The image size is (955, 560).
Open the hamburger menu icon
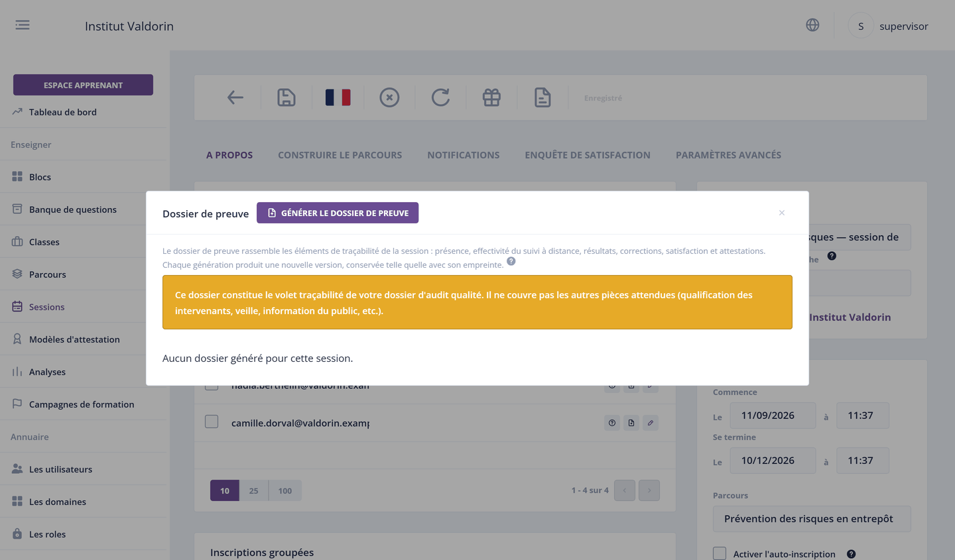23,25
